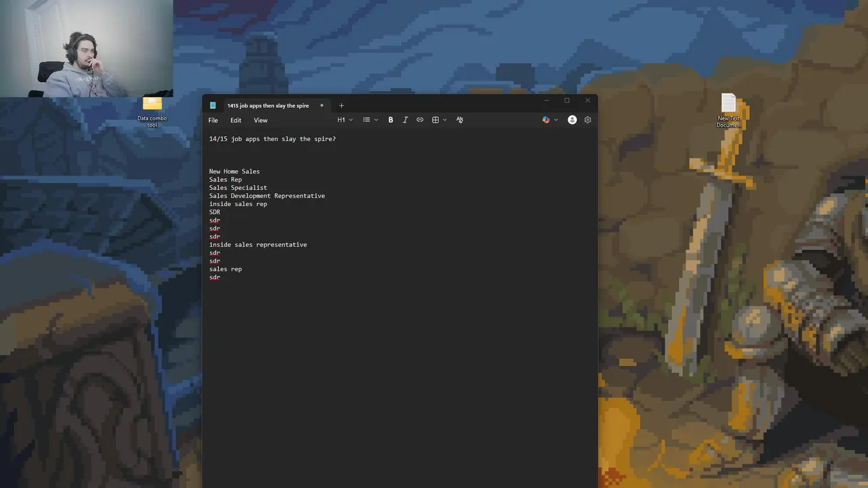Image resolution: width=868 pixels, height=488 pixels.
Task: Expand the table options dropdown arrow
Action: [444, 120]
